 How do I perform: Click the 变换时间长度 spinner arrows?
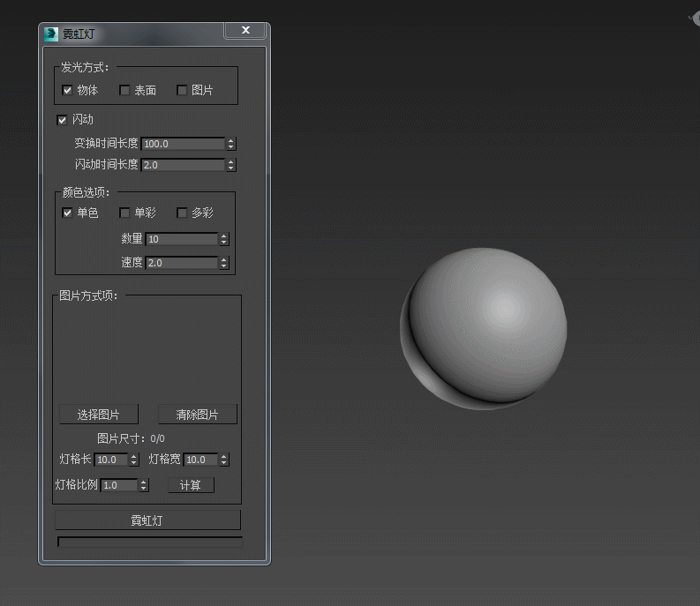click(231, 144)
